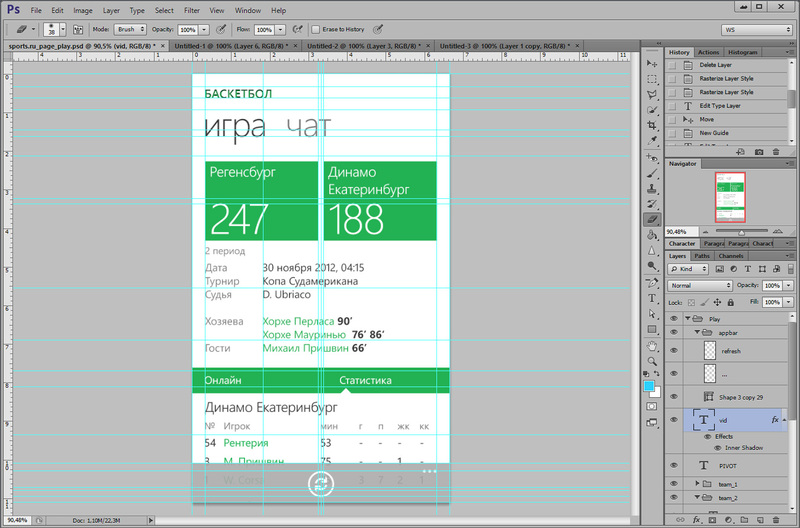Click the foreground color swatch
Viewport: 800px width, 528px height.
tap(649, 385)
